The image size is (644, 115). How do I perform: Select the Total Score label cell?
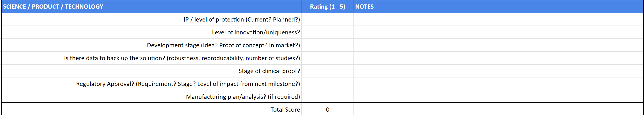point(285,110)
